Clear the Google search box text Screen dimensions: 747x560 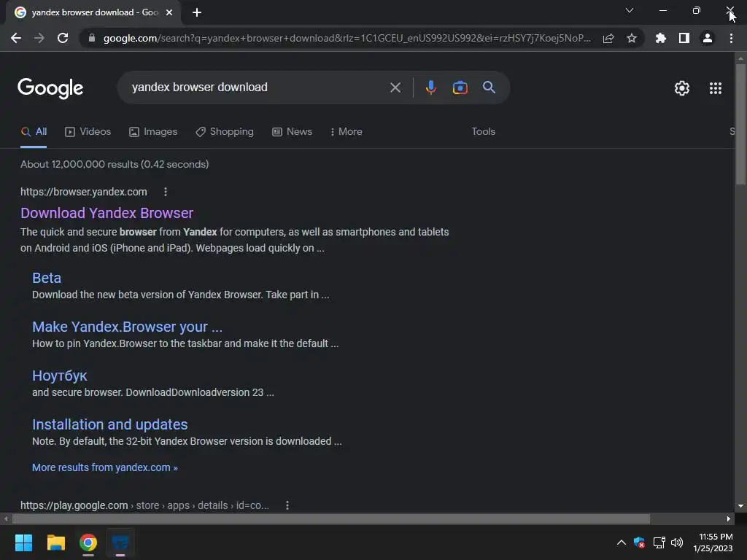pyautogui.click(x=395, y=87)
